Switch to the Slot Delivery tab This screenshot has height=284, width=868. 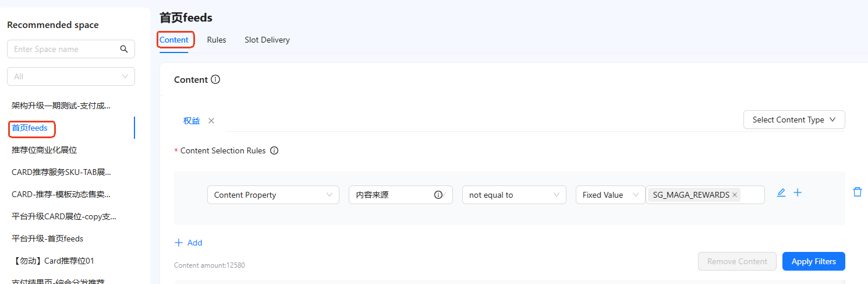pos(267,40)
